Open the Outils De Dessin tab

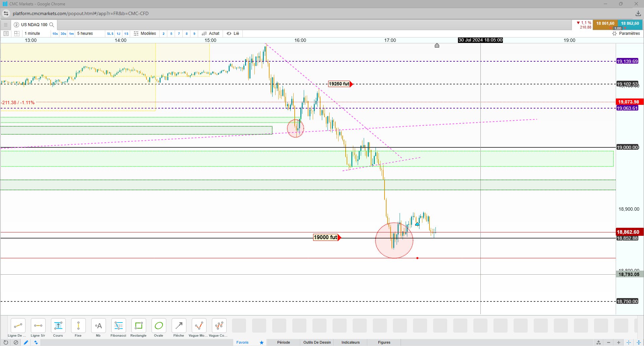[x=317, y=342]
